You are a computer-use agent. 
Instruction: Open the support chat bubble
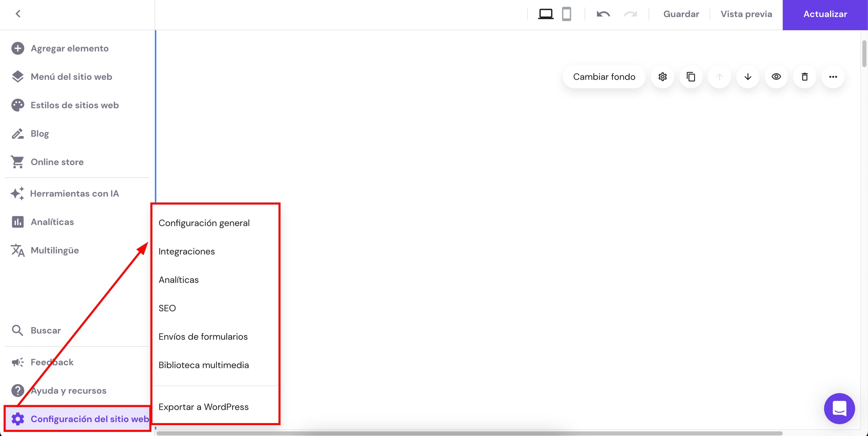839,409
